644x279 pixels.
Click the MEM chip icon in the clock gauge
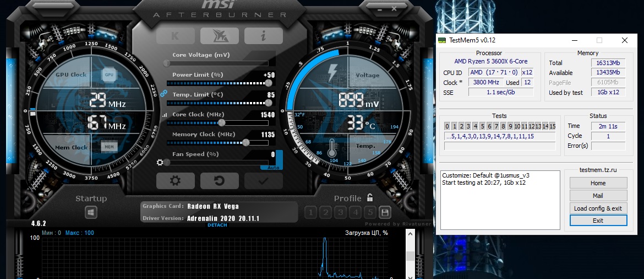tap(109, 147)
